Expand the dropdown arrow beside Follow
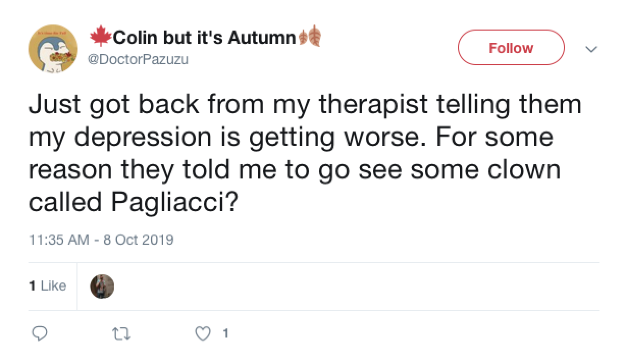This screenshot has height=364, width=627. pos(591,49)
